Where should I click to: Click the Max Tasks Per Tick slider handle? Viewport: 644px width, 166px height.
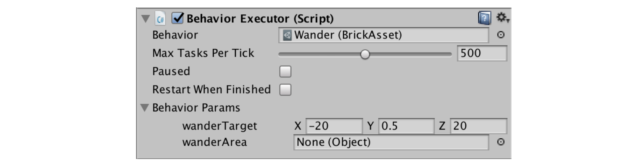point(365,54)
